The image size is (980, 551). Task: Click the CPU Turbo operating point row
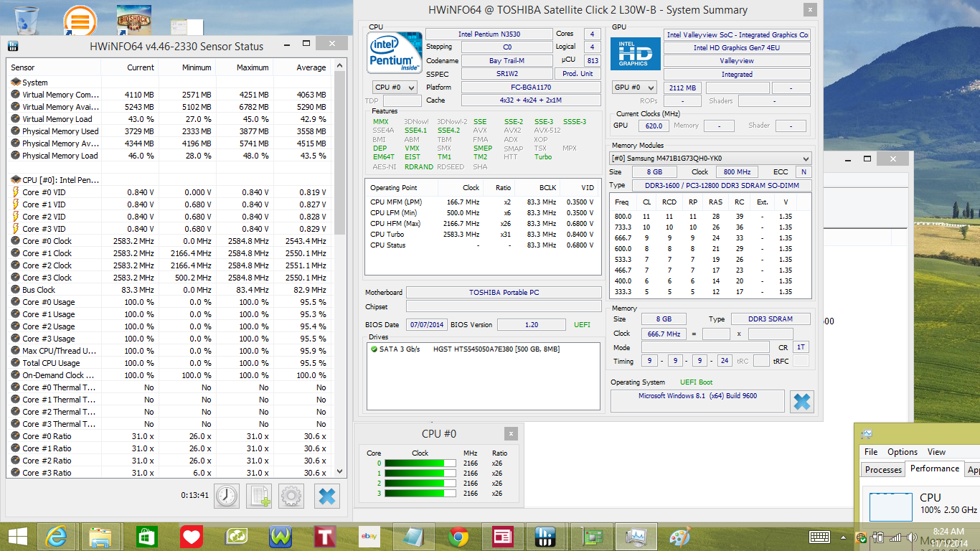coord(484,235)
